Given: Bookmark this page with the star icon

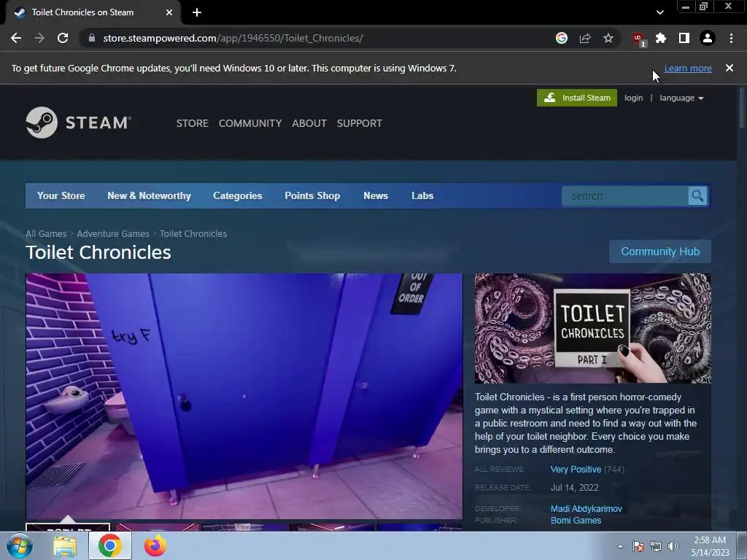Looking at the screenshot, I should tap(608, 38).
